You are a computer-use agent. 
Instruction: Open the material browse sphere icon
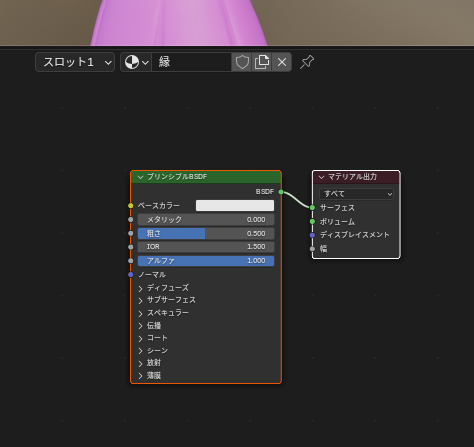136,62
